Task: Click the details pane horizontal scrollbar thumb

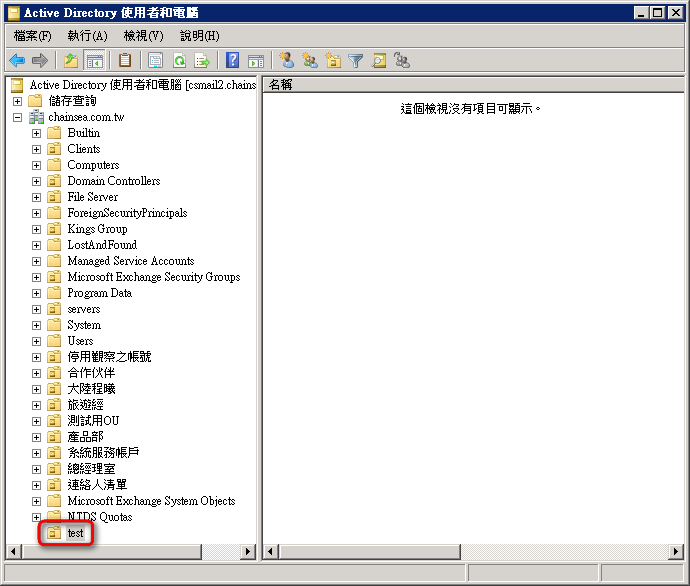Action: click(x=369, y=551)
